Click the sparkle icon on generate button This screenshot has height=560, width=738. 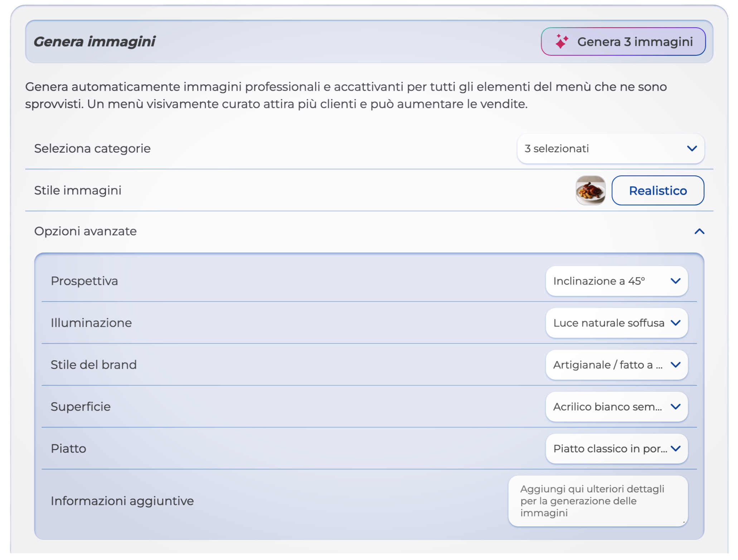(x=561, y=42)
